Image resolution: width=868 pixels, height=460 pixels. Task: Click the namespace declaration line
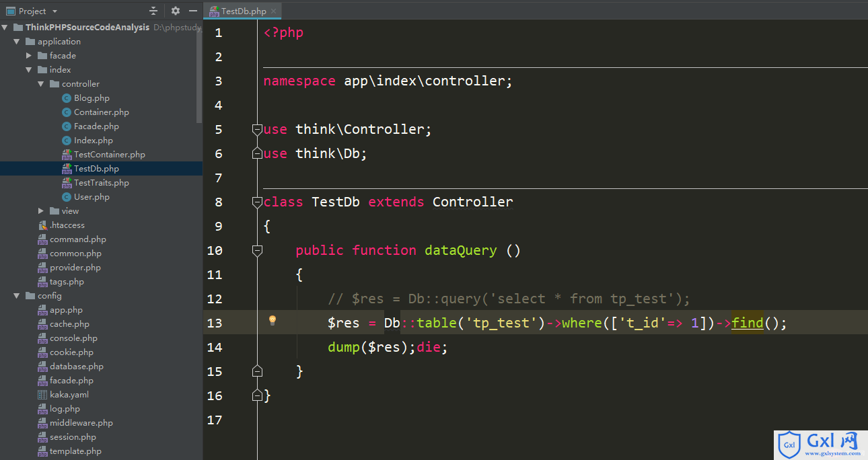[388, 81]
